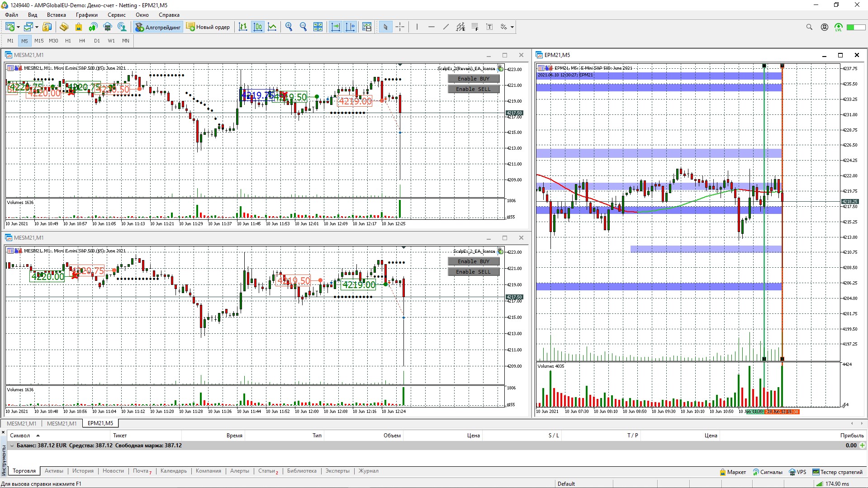Open the Графики menu

click(x=87, y=15)
